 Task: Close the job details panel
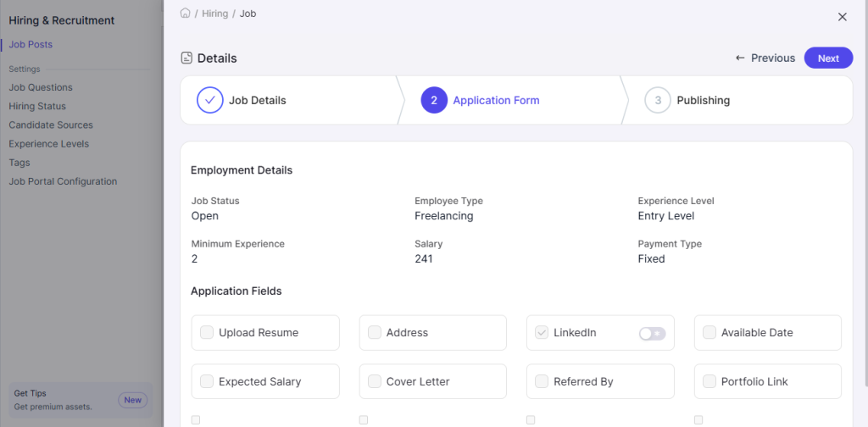pos(842,17)
